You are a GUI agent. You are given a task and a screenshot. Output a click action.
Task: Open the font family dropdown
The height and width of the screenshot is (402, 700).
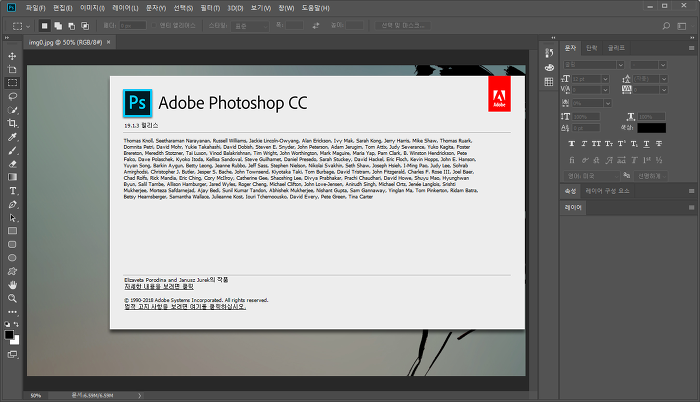click(620, 65)
